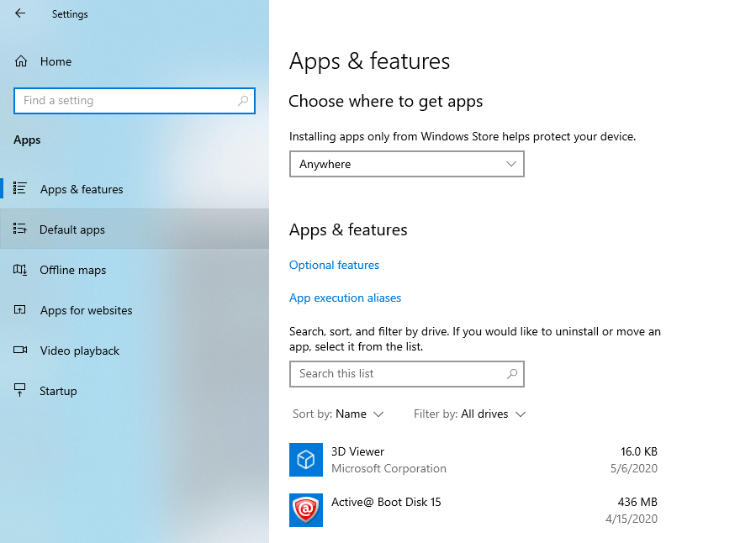Open the Optional features link
This screenshot has width=756, height=543.
(334, 265)
